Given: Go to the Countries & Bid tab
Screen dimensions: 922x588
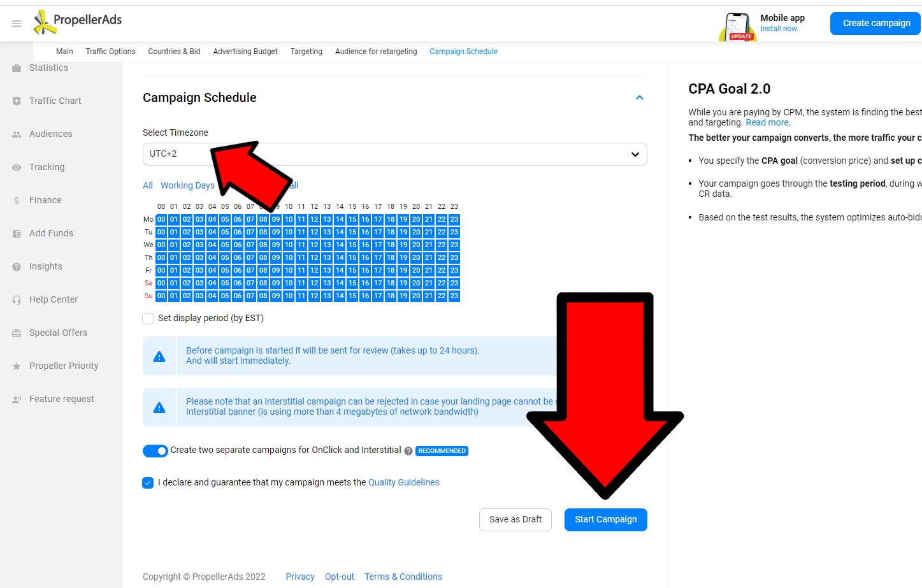Looking at the screenshot, I should click(x=174, y=52).
